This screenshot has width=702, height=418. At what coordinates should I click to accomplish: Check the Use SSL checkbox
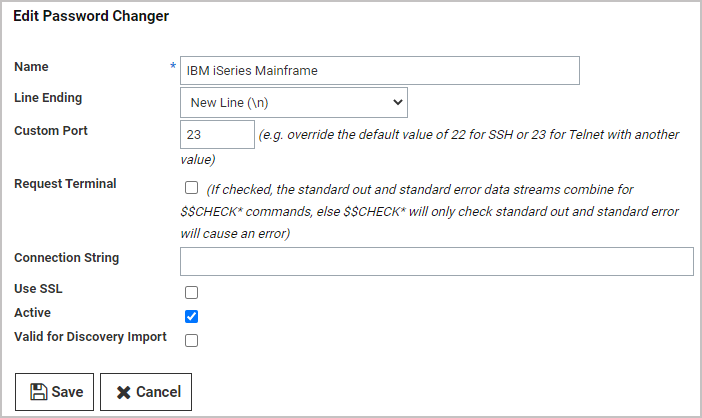192,292
